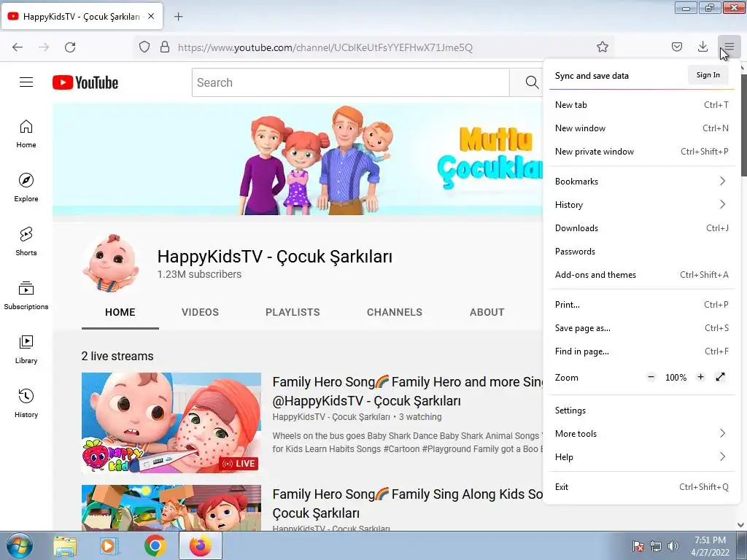Open Windows Explorer from taskbar
This screenshot has height=560, width=747.
pos(65,546)
